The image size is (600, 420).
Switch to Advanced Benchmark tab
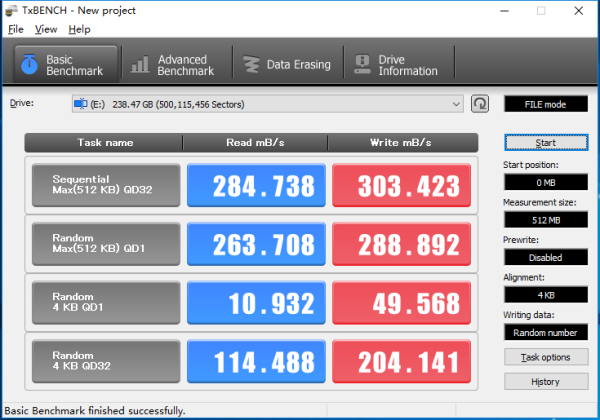point(172,65)
